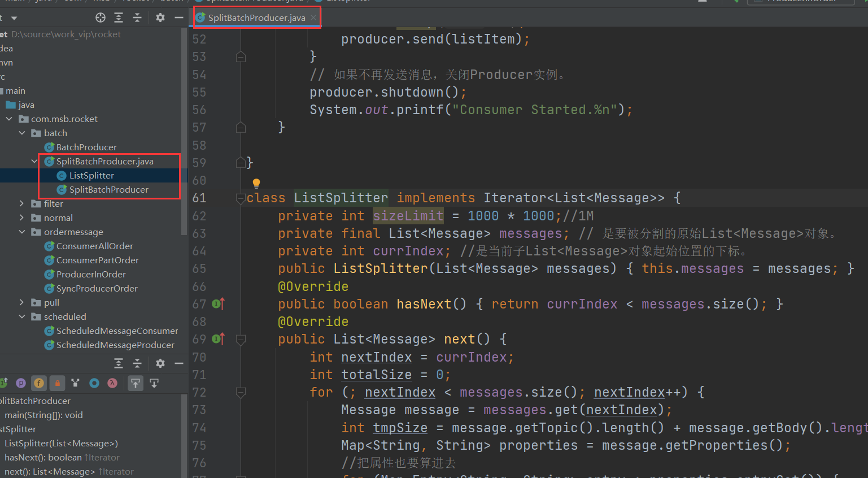Collapse SplitBatchProducer.java file node
This screenshot has height=478, width=868.
click(34, 161)
